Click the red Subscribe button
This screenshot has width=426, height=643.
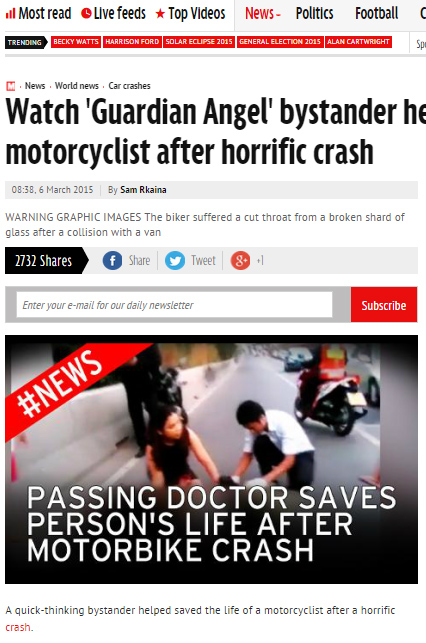click(x=384, y=305)
